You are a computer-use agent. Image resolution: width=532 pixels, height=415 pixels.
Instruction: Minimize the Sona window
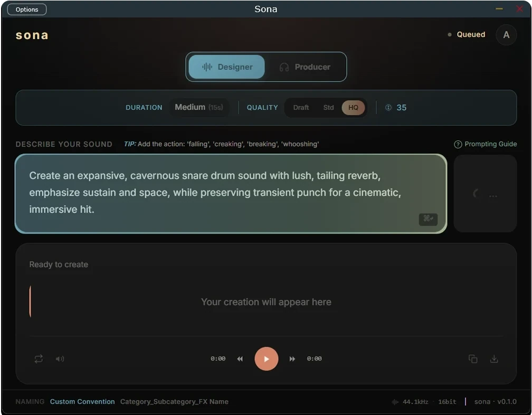pyautogui.click(x=499, y=9)
